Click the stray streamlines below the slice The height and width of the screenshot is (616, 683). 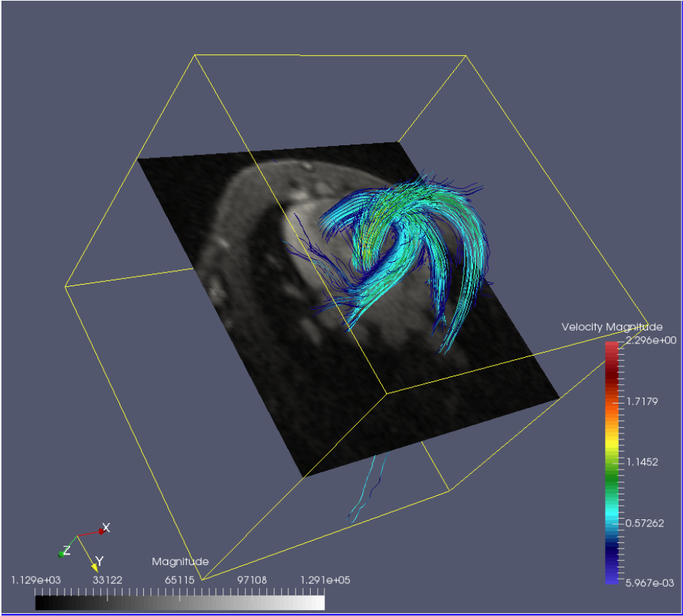[x=369, y=487]
